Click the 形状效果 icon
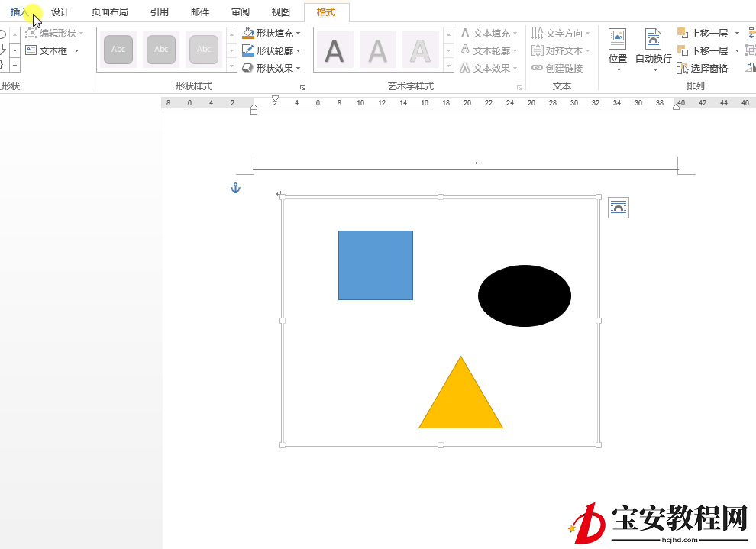Screen dimensions: 756x549 (248, 68)
